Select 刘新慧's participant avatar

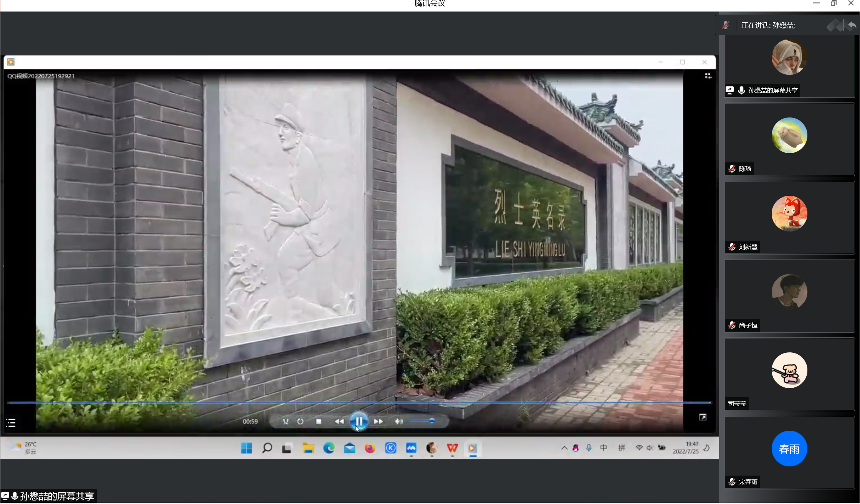789,213
